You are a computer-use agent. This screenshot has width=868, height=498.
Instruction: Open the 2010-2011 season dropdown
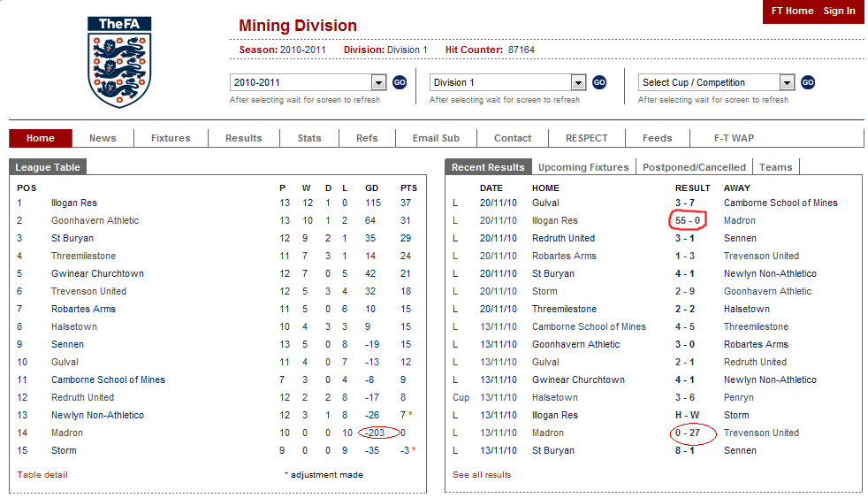tap(379, 82)
